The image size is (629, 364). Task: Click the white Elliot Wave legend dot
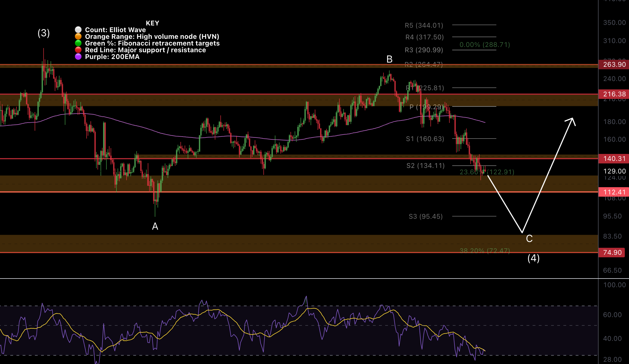pyautogui.click(x=78, y=30)
